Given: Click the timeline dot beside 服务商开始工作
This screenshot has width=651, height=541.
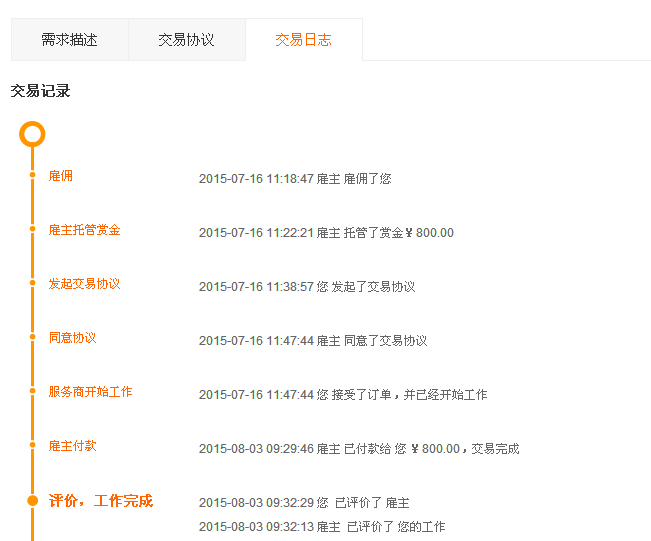Looking at the screenshot, I should [32, 392].
